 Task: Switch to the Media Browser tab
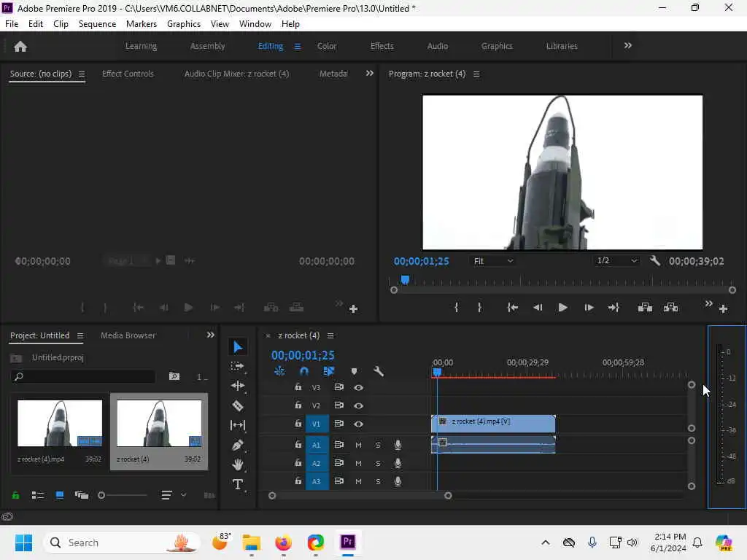coord(128,335)
